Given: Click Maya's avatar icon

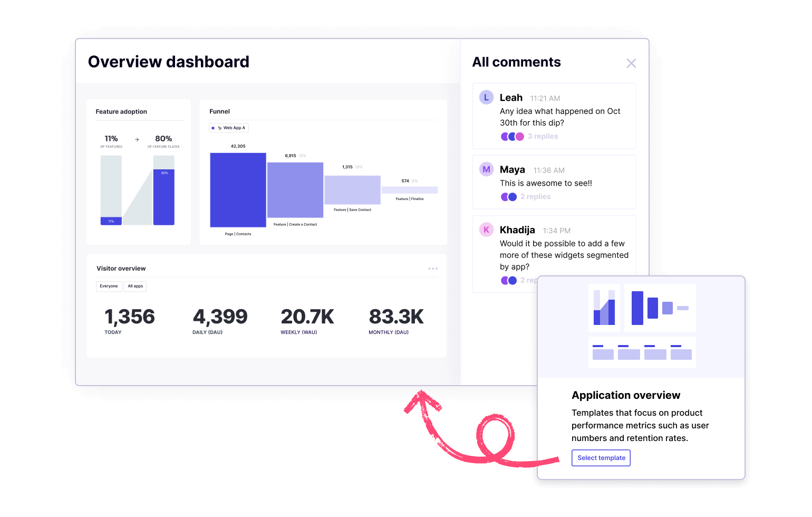Looking at the screenshot, I should [486, 169].
